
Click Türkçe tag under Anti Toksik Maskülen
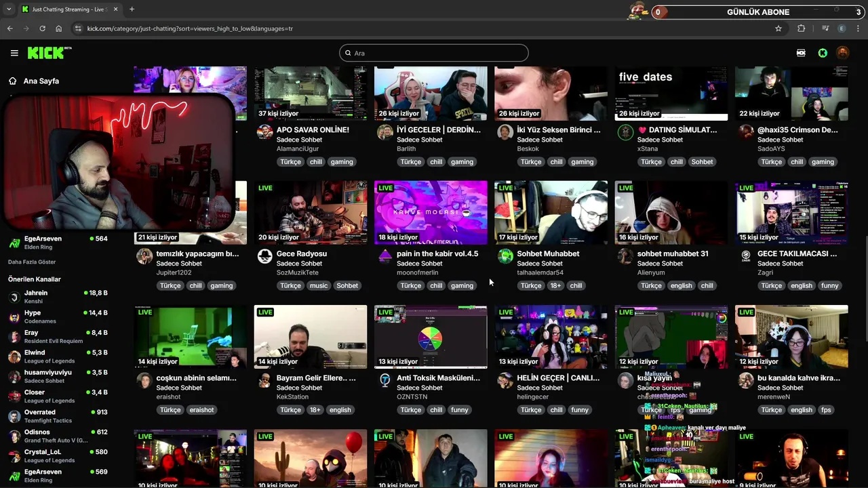pos(410,409)
